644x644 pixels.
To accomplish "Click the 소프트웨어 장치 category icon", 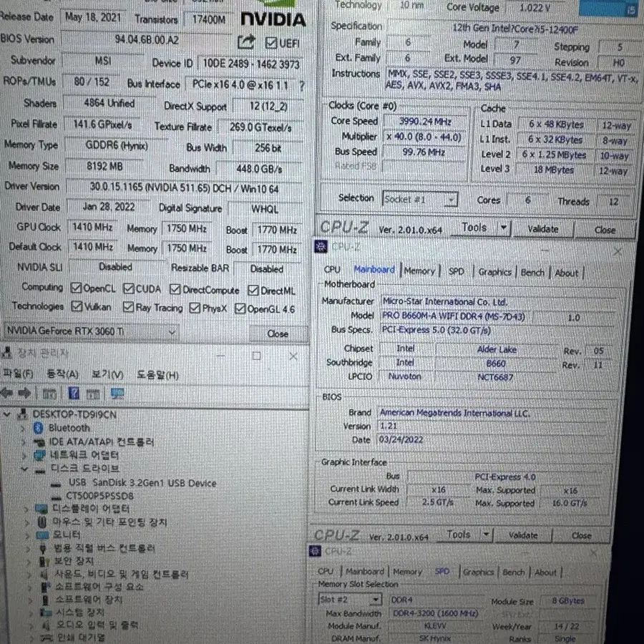I will (46, 600).
